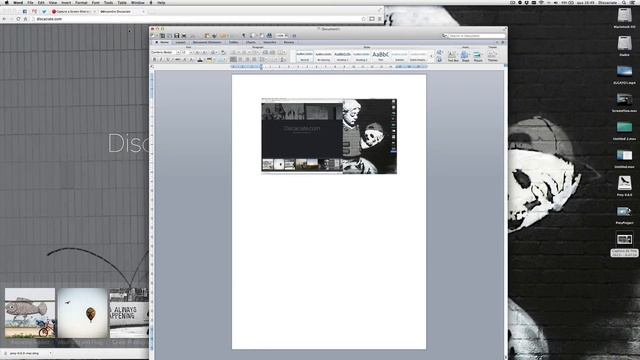Image resolution: width=640 pixels, height=360 pixels.
Task: Center the text
Action: [x=240, y=60]
